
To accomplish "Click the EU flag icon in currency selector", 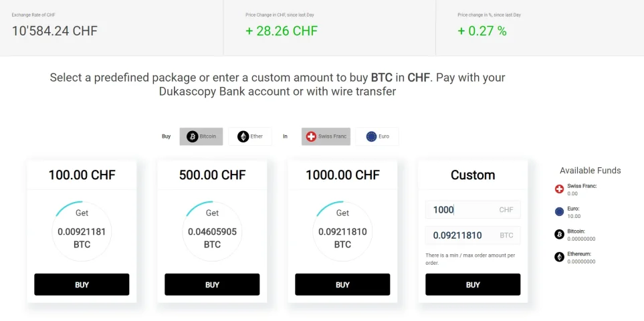I will click(371, 136).
